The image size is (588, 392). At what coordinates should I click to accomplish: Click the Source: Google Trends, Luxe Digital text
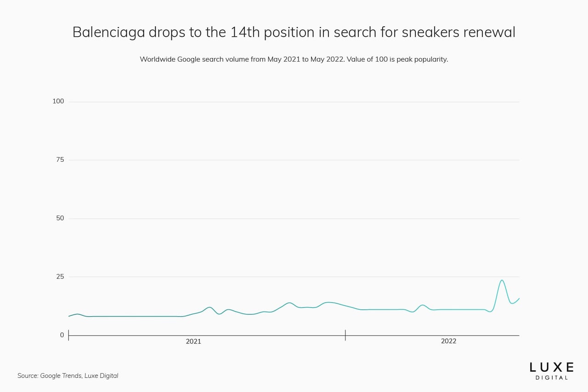68,375
